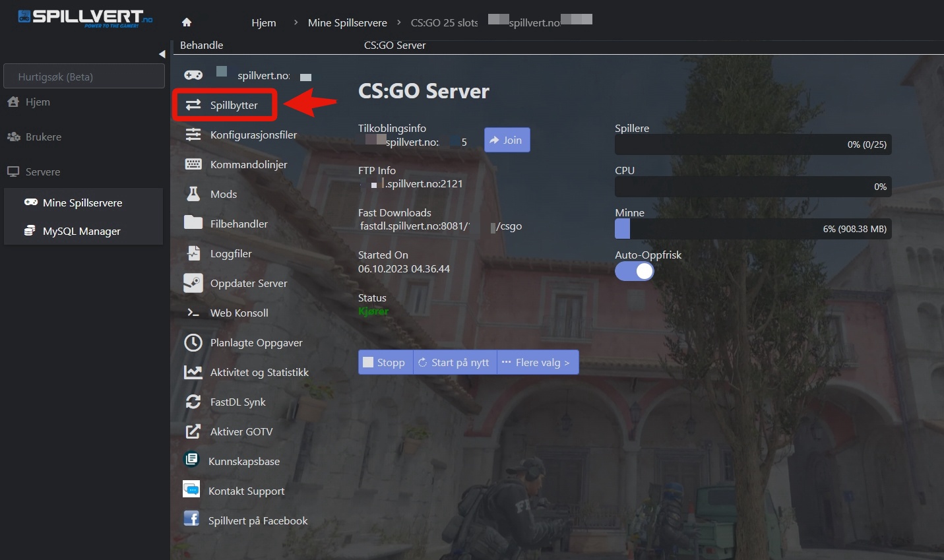
Task: Open MySQL Manager sidebar entry
Action: pos(82,232)
